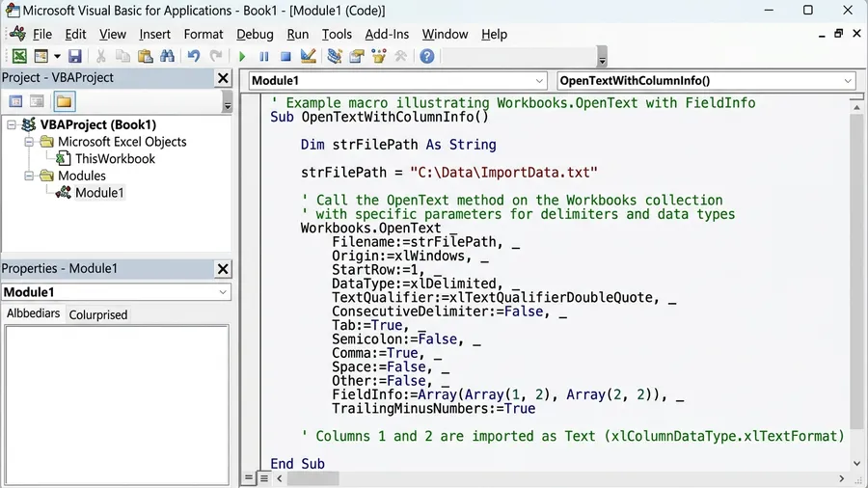This screenshot has width=868, height=488.
Task: Click the Reset stop icon
Action: [x=285, y=56]
